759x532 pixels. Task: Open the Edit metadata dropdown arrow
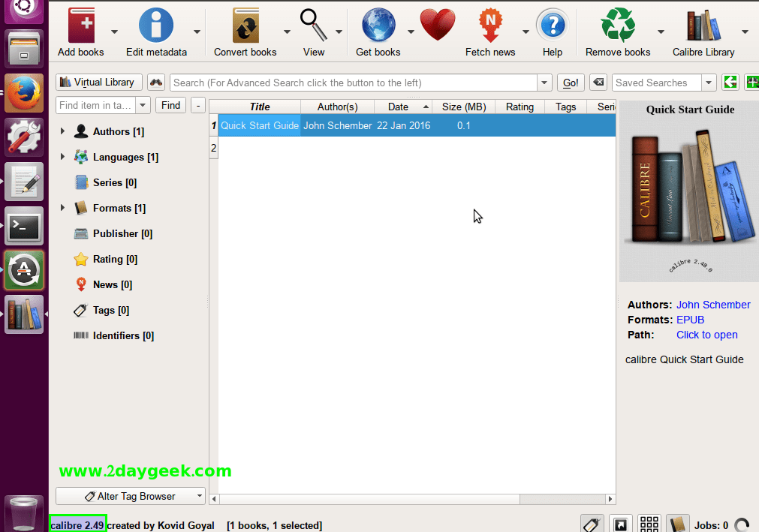tap(197, 32)
